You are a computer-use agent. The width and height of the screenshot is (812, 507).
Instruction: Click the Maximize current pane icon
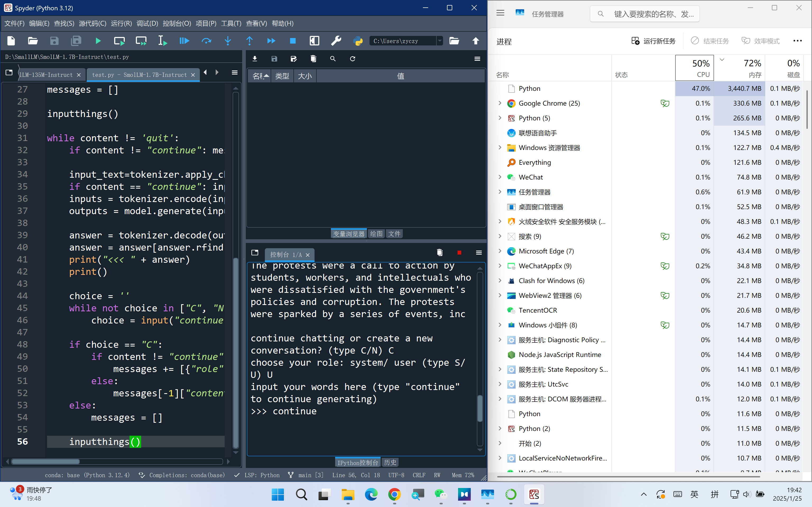point(314,41)
